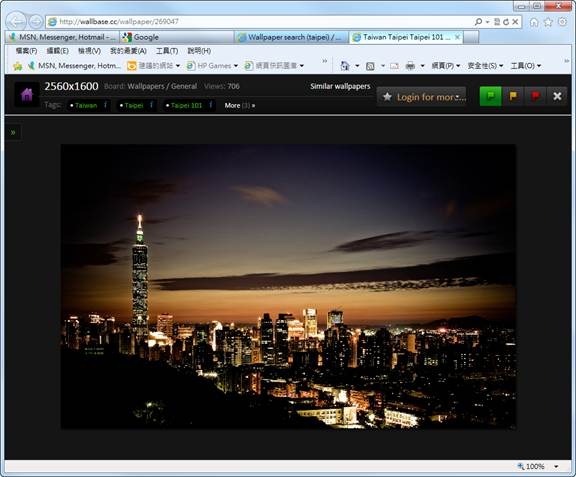Open the 我的最愛(A) menu

tap(128, 51)
